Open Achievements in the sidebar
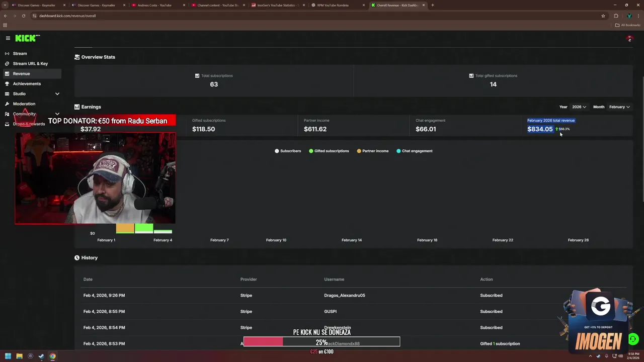The width and height of the screenshot is (644, 362). pos(27,83)
